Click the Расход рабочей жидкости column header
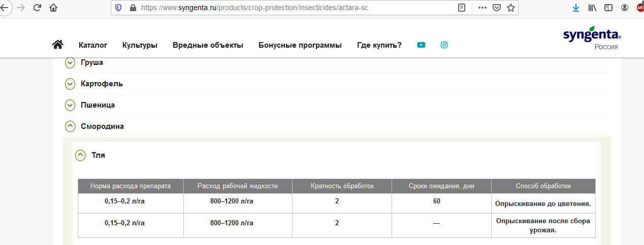 click(x=238, y=186)
